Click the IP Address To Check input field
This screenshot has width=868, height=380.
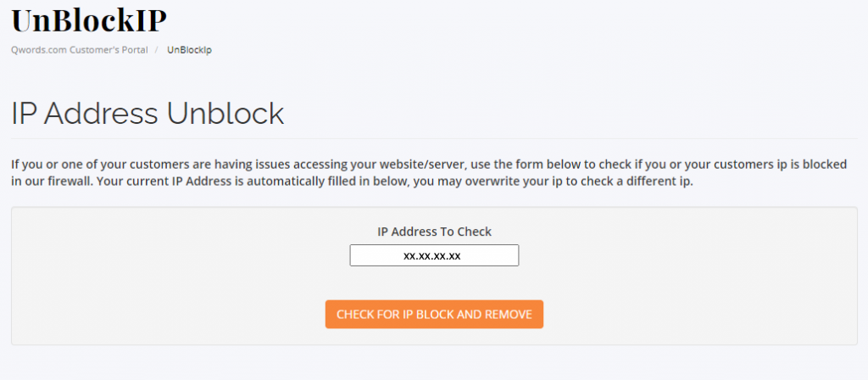(434, 255)
